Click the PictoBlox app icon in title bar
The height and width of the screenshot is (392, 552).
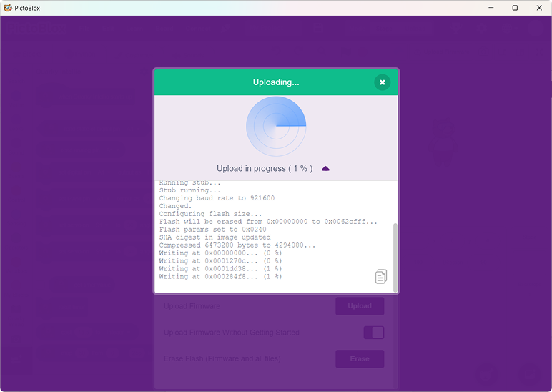[7, 8]
